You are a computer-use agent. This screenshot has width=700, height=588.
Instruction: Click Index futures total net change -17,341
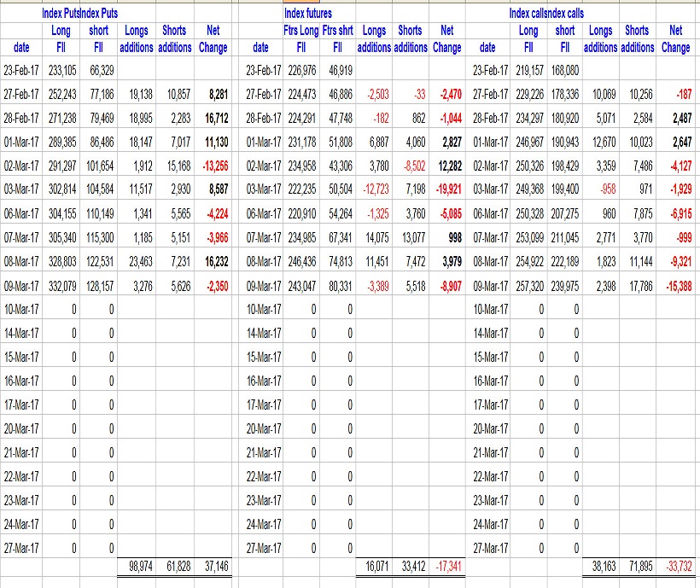pyautogui.click(x=446, y=567)
